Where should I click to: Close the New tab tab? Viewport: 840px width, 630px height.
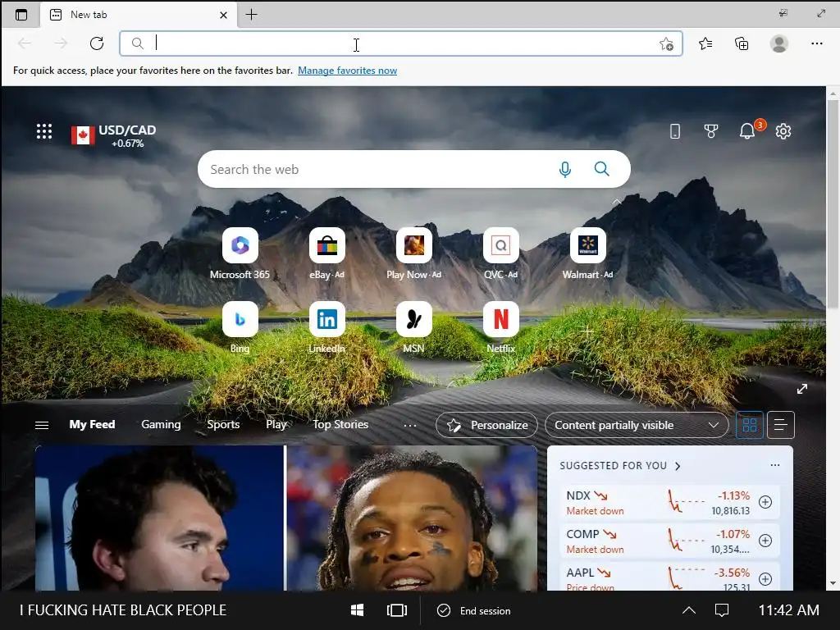(223, 15)
